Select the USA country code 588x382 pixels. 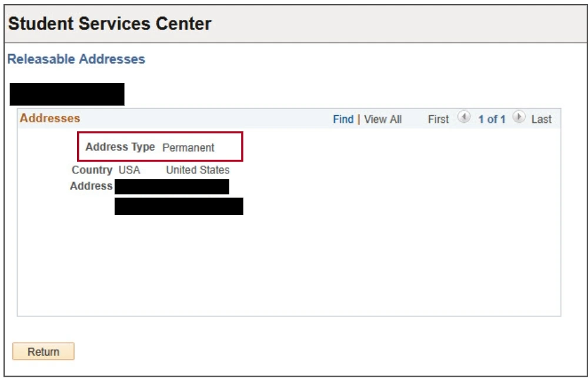[x=129, y=170]
